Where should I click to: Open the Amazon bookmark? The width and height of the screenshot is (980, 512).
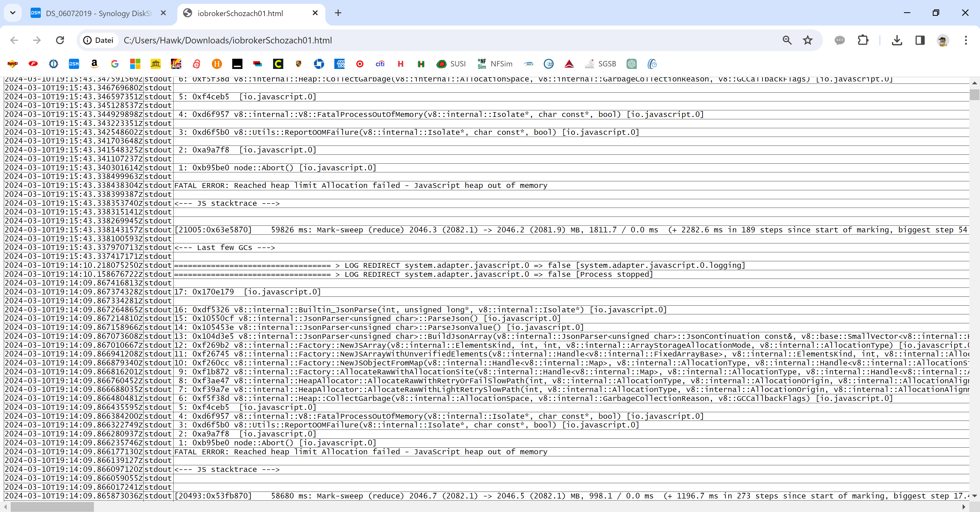coord(94,64)
